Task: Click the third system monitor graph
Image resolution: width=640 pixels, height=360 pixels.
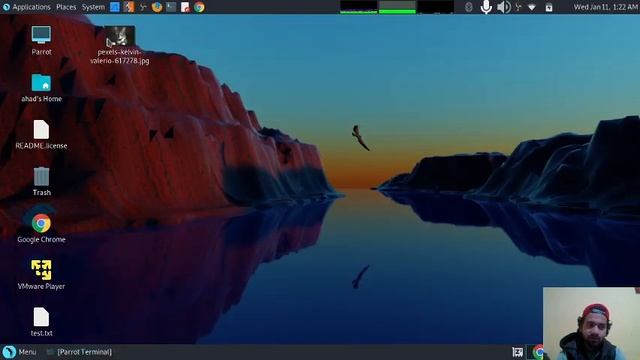Action: [x=436, y=7]
